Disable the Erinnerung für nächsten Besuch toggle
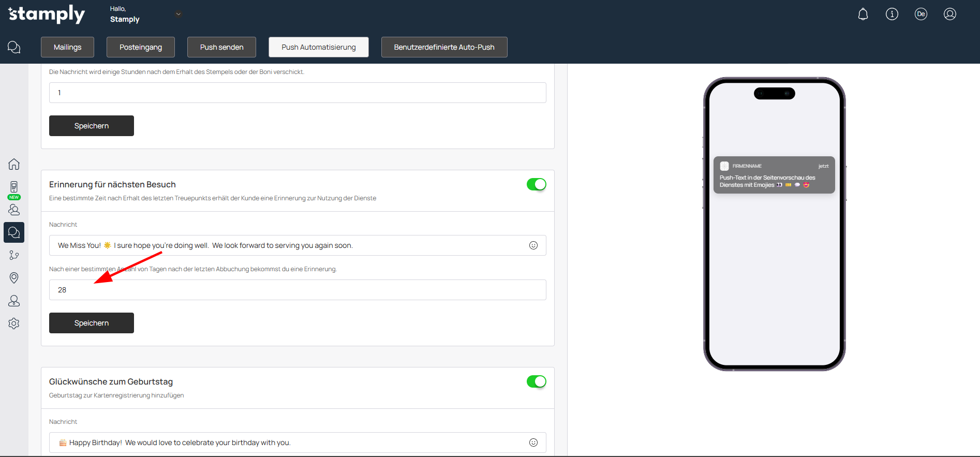This screenshot has width=980, height=457. pyautogui.click(x=536, y=184)
